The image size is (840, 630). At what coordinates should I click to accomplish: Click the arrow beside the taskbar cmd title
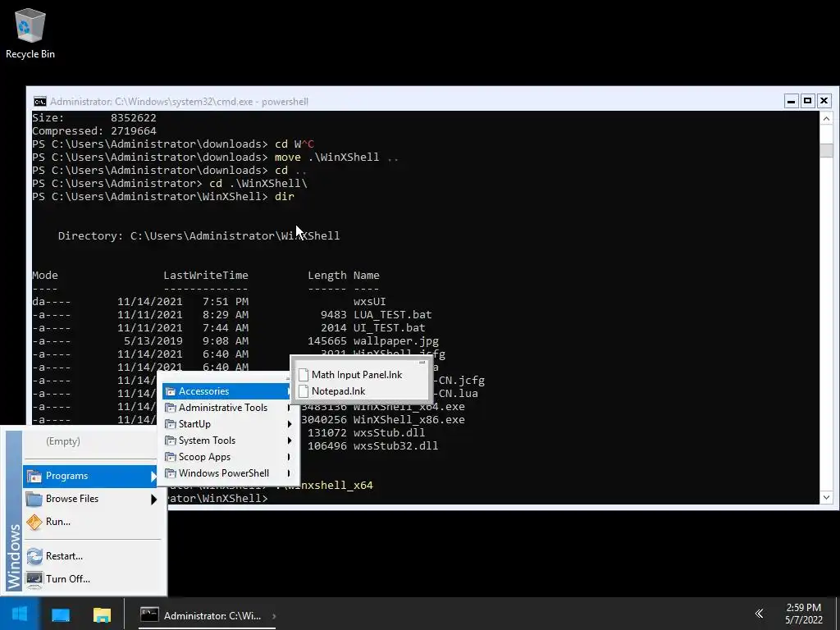click(x=274, y=616)
